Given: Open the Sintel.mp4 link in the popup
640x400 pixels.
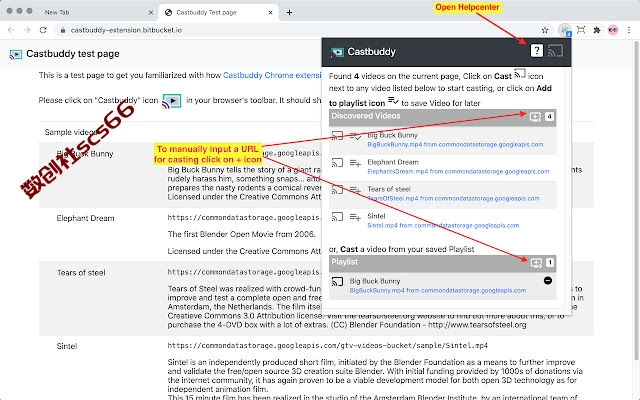Looking at the screenshot, I should click(x=443, y=225).
